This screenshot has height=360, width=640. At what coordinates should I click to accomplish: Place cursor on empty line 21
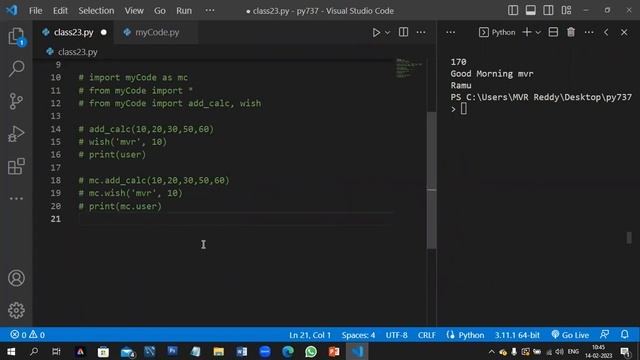tap(235, 219)
